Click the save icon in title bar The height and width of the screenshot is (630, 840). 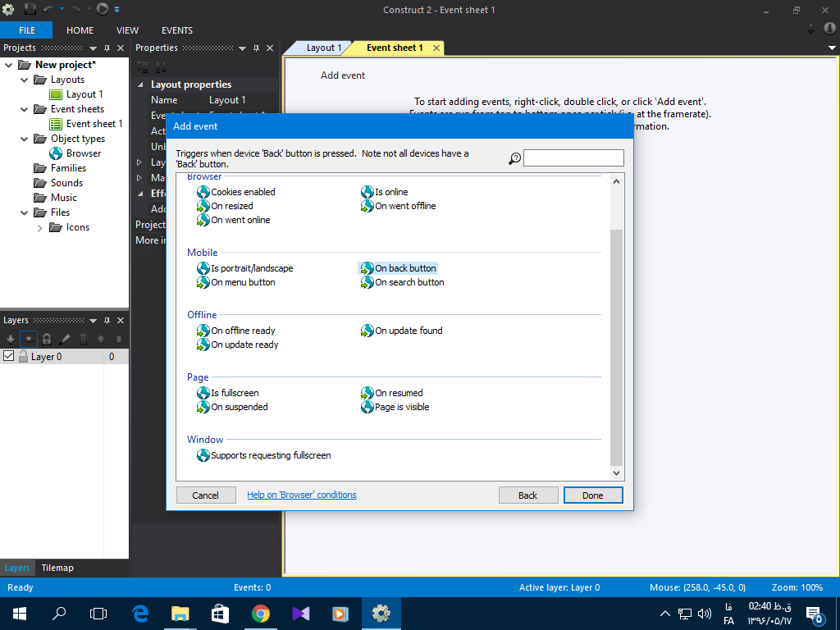[30, 9]
